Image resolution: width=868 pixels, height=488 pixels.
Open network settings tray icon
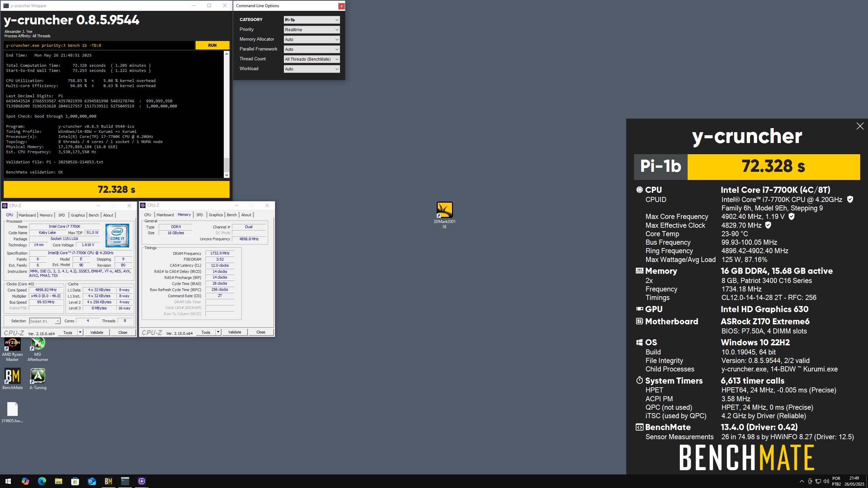tap(818, 481)
